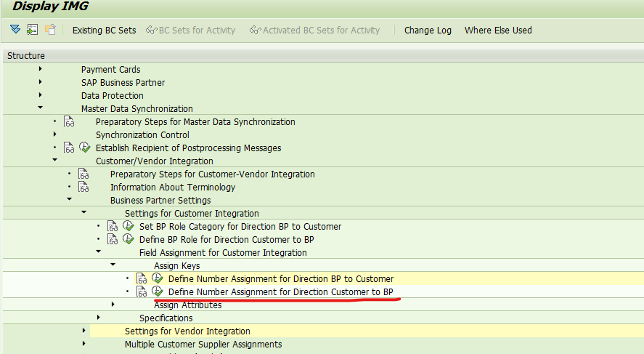Execute activity icon for Number Assignment Customer to BP

[x=158, y=291]
